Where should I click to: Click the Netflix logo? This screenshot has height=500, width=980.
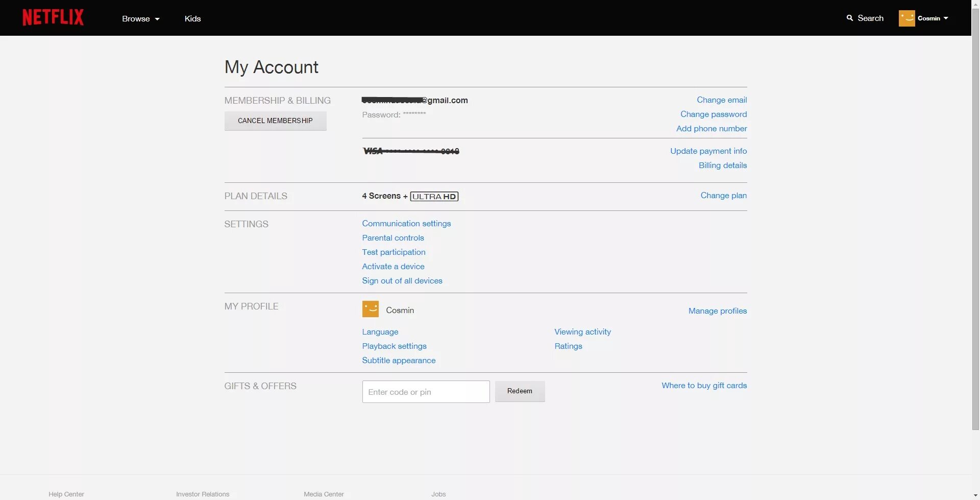53,18
